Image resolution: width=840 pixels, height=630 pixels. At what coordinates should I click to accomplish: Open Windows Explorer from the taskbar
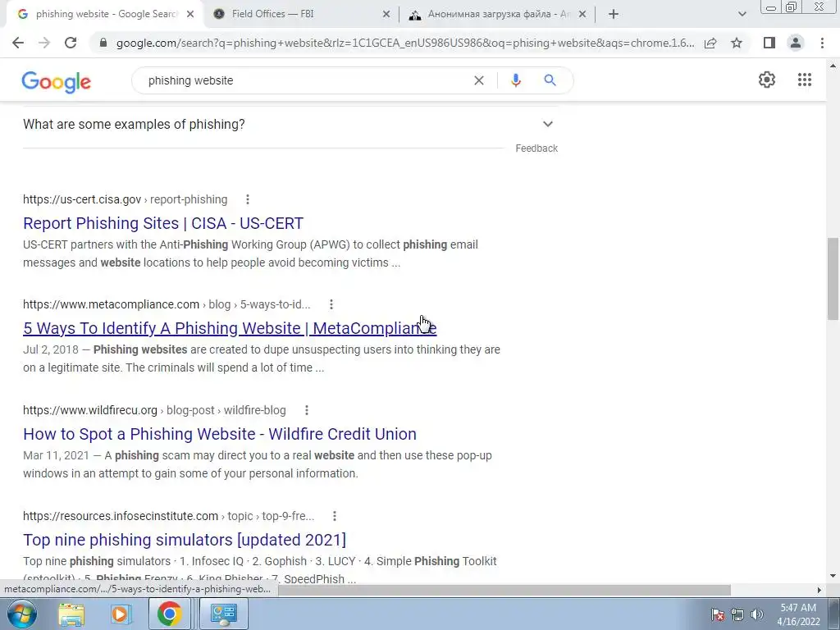pos(71,614)
